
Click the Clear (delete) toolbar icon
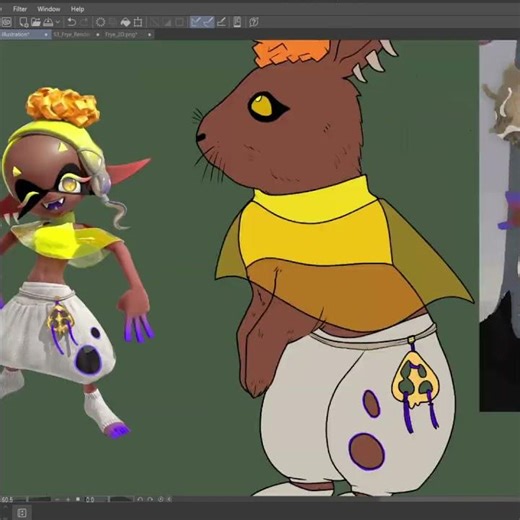(x=100, y=22)
